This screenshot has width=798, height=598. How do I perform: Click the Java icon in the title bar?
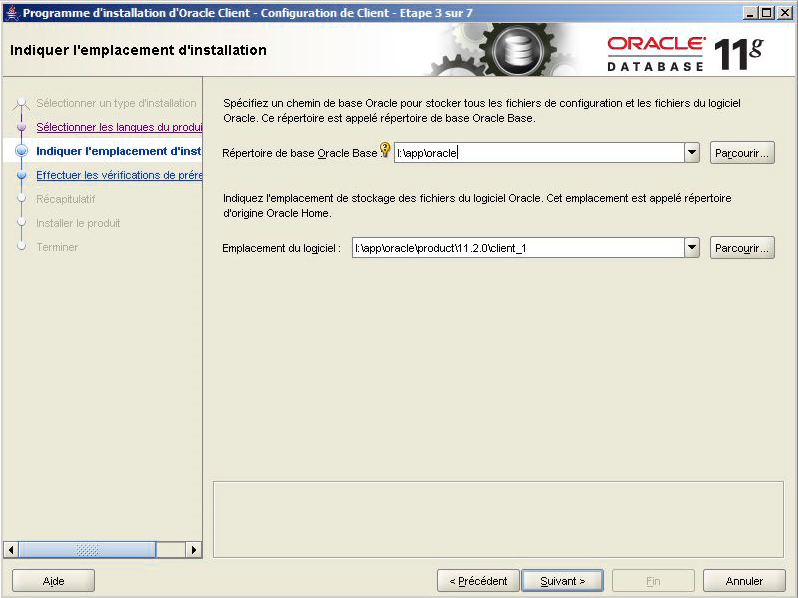click(13, 12)
